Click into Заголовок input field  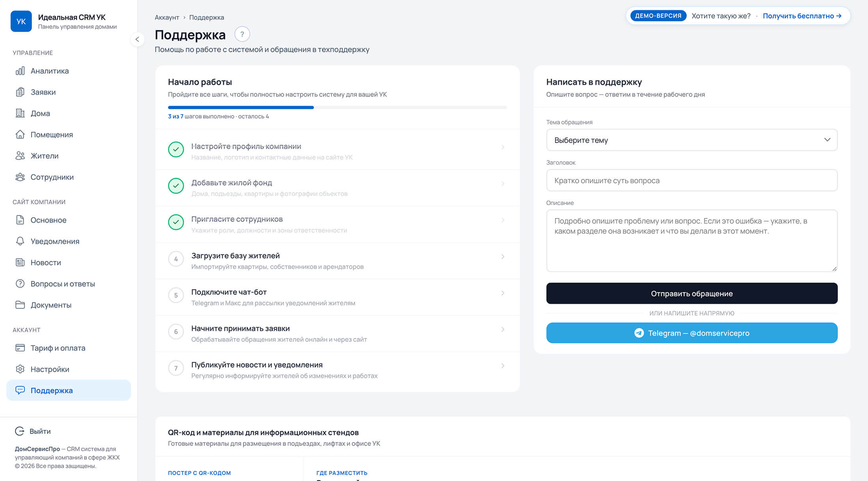pos(692,180)
